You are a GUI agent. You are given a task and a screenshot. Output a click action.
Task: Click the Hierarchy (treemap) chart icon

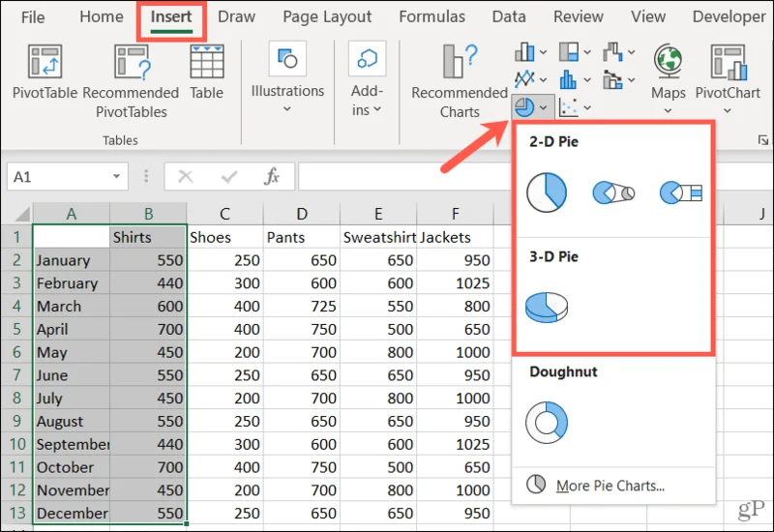coord(569,51)
